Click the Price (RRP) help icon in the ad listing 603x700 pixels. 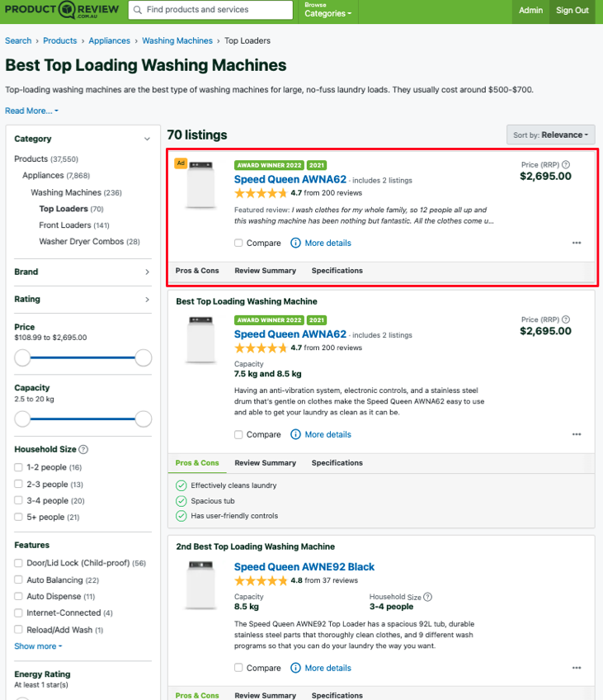click(x=566, y=165)
